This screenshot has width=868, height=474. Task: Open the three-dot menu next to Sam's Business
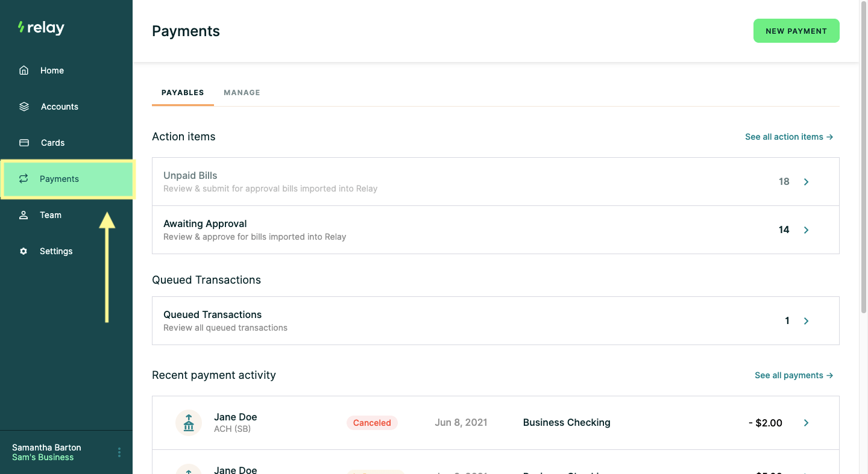[119, 452]
